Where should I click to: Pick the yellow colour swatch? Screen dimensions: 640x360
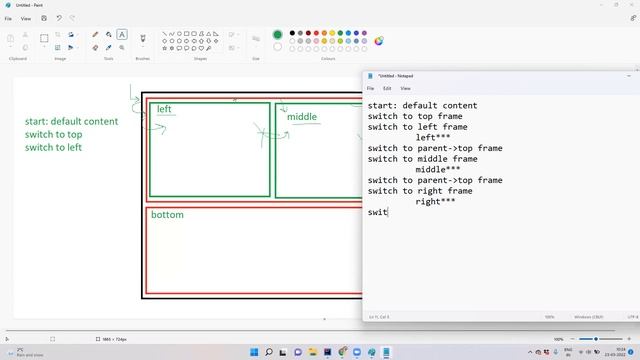(332, 33)
